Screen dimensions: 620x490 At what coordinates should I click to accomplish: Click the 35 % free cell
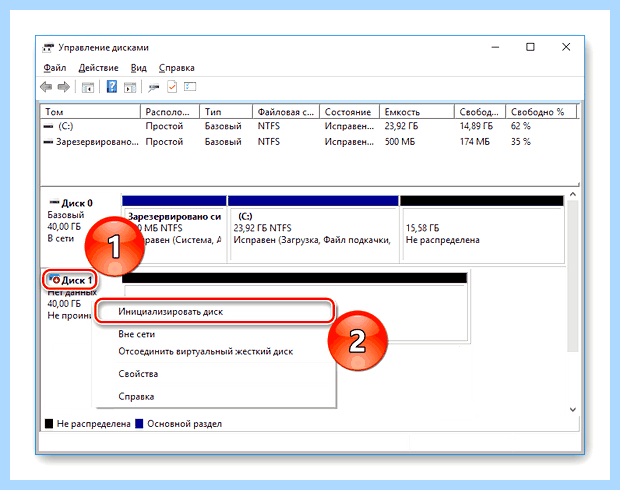point(520,142)
